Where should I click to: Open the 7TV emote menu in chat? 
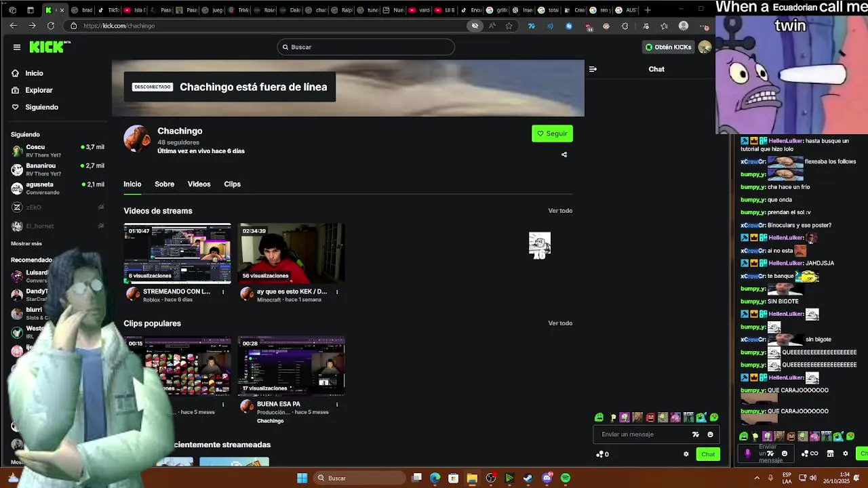tap(695, 434)
